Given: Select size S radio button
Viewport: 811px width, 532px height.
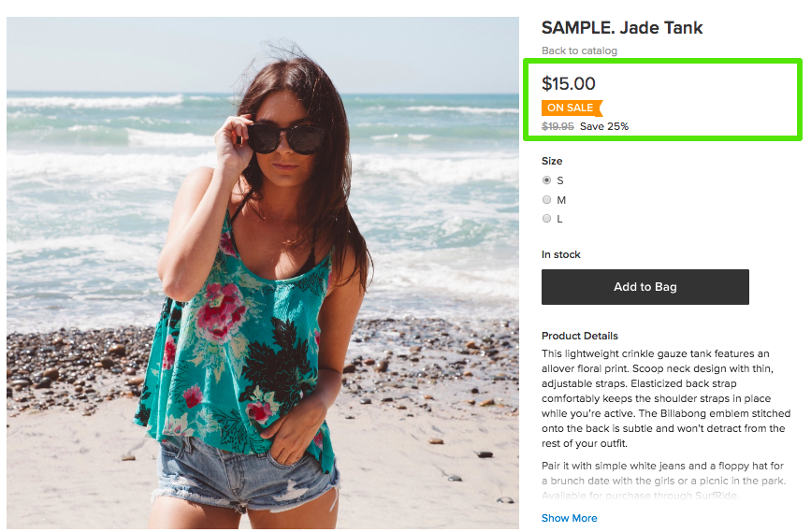Looking at the screenshot, I should pyautogui.click(x=547, y=180).
